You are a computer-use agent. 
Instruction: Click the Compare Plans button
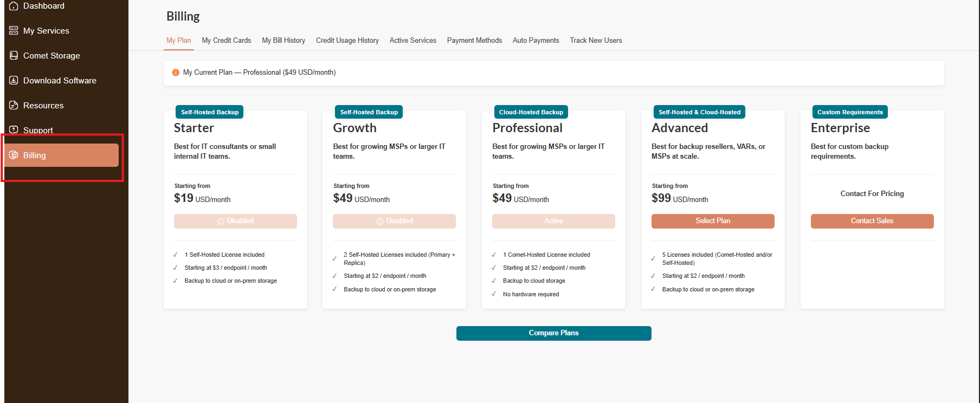pos(554,333)
